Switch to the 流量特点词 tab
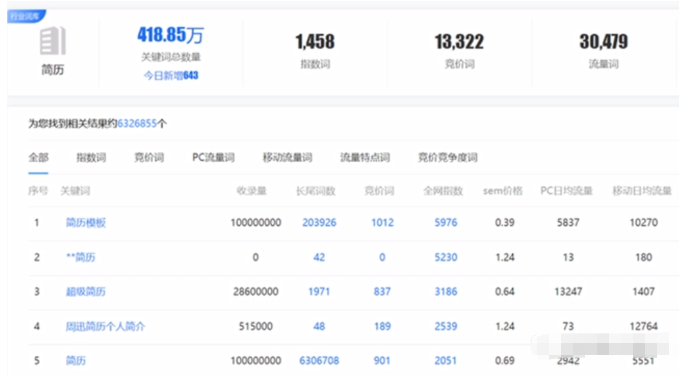The width and height of the screenshot is (679, 384). click(x=365, y=158)
